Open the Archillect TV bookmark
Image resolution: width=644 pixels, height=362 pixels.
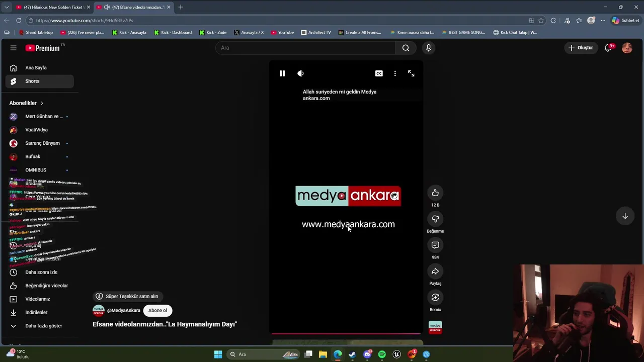(x=316, y=33)
